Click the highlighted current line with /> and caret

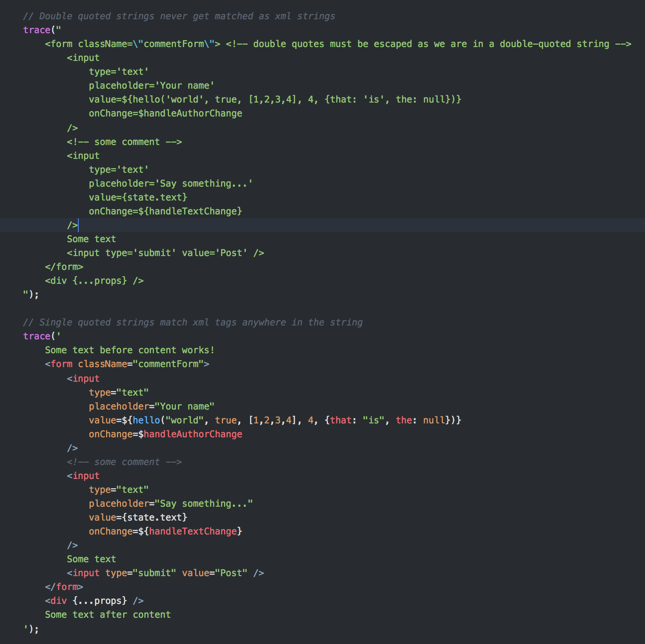click(322, 225)
